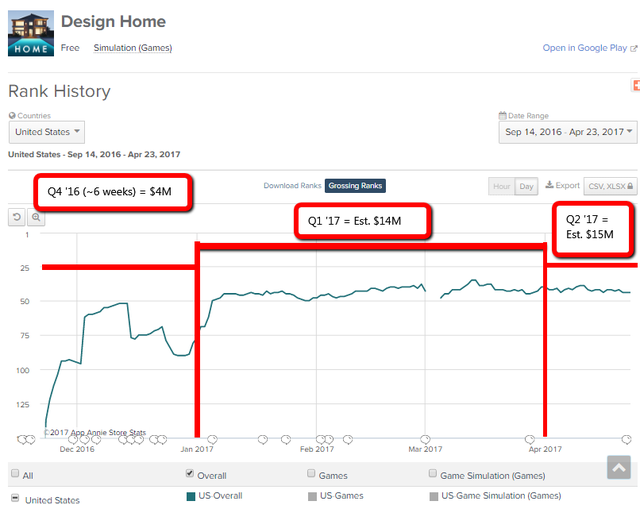Click the event marker at Mar 2017
The width and height of the screenshot is (640, 505).
(425, 439)
